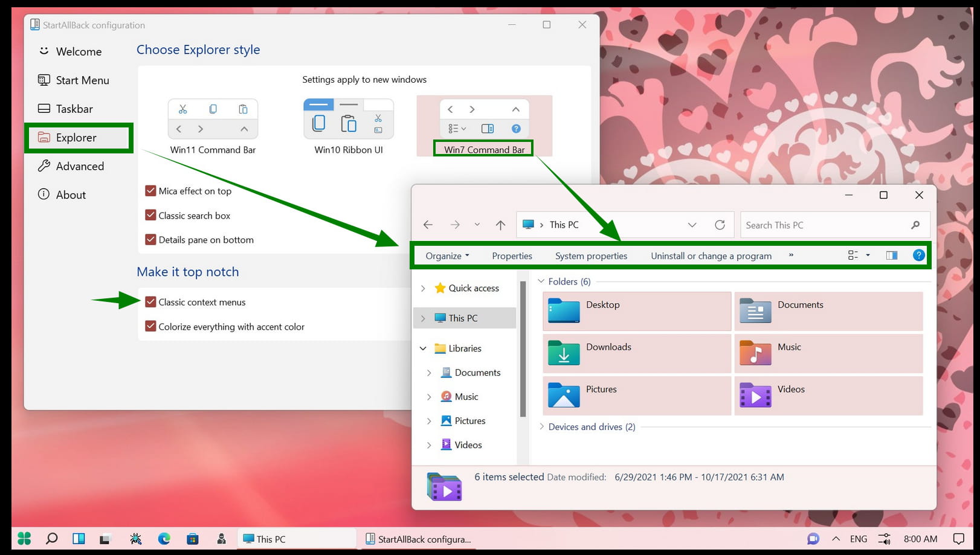Click the Forward arrow in This PC window
The image size is (980, 555).
pos(455,225)
